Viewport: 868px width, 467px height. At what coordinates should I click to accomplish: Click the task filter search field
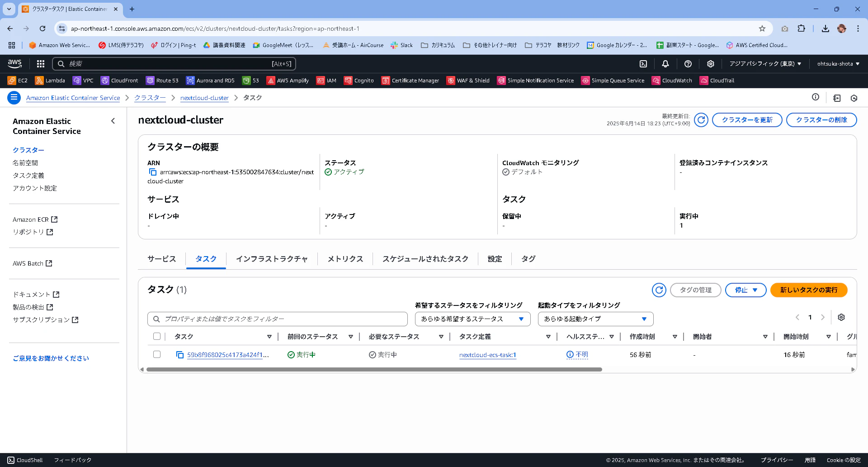point(278,319)
